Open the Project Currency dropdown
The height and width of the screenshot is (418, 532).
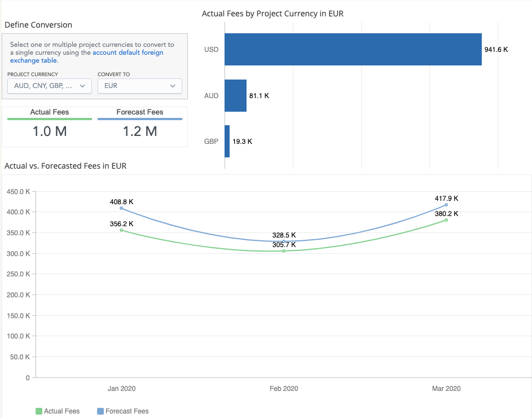50,86
